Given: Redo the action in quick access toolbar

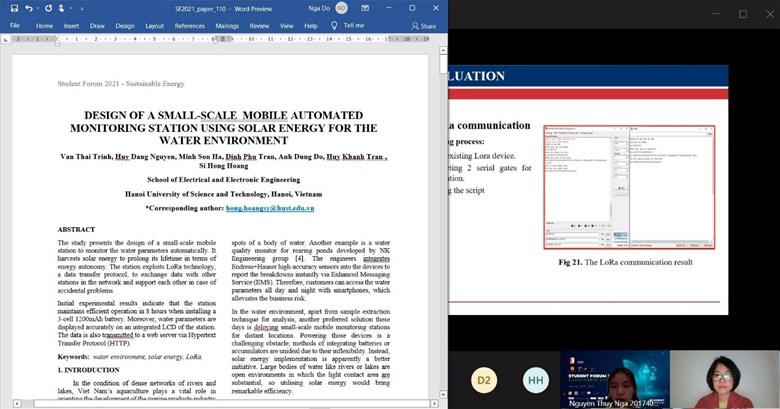Looking at the screenshot, I should [x=48, y=8].
